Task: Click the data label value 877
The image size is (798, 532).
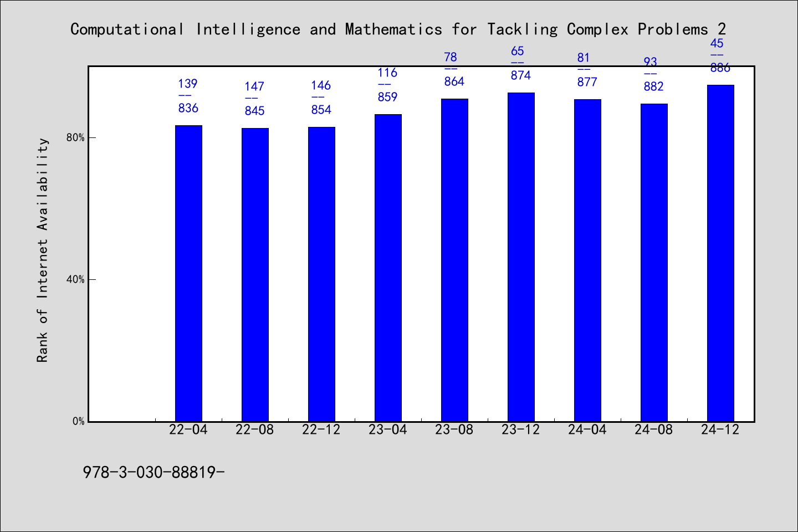Action: click(587, 82)
